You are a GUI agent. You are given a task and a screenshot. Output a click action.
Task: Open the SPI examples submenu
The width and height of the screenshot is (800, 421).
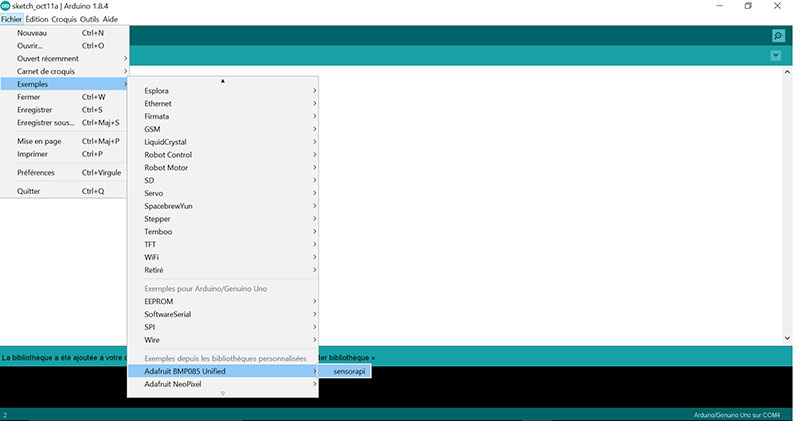click(223, 327)
